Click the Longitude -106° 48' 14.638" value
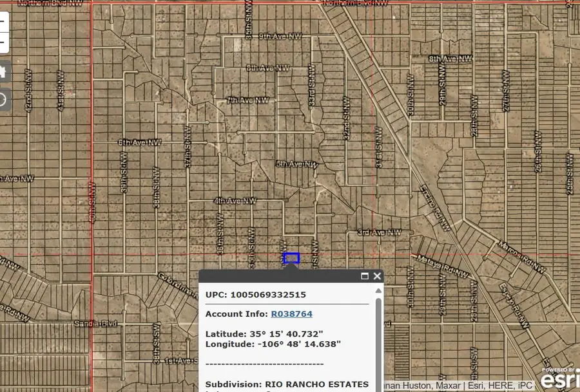This screenshot has width=580, height=392. pos(273,344)
